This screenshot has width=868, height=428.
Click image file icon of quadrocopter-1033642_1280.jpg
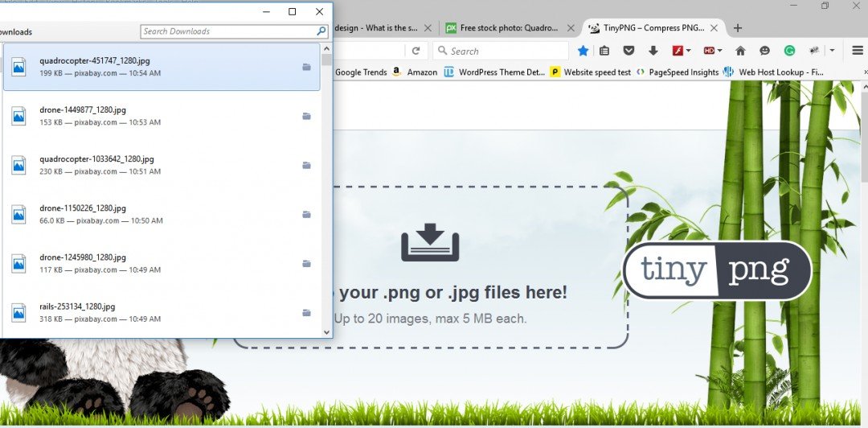click(x=18, y=165)
